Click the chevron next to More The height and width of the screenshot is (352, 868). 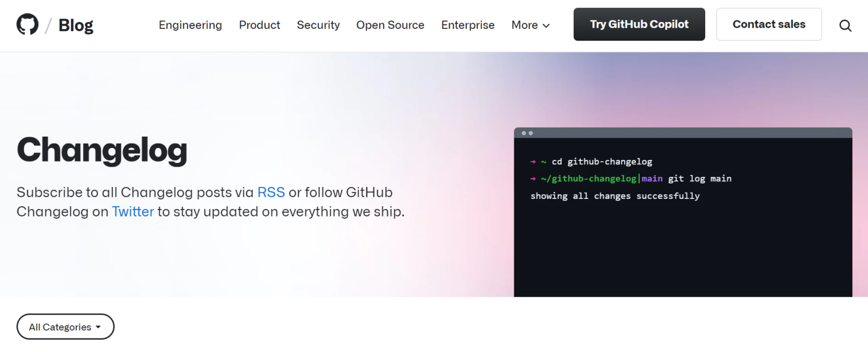pos(546,25)
